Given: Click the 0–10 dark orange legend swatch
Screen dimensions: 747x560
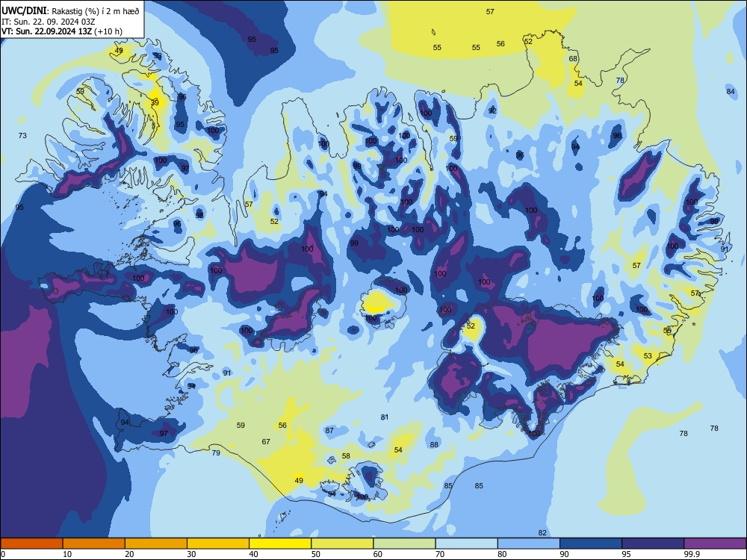Looking at the screenshot, I should (x=31, y=544).
